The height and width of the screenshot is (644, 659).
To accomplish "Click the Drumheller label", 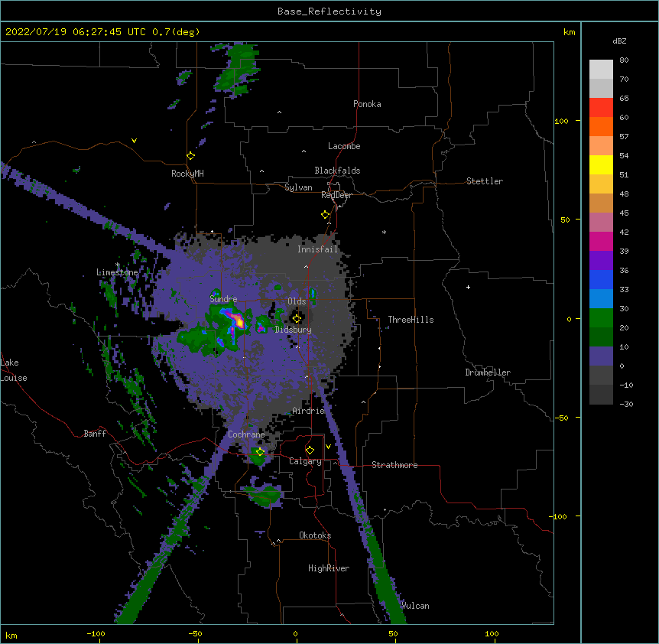I will pyautogui.click(x=488, y=372).
